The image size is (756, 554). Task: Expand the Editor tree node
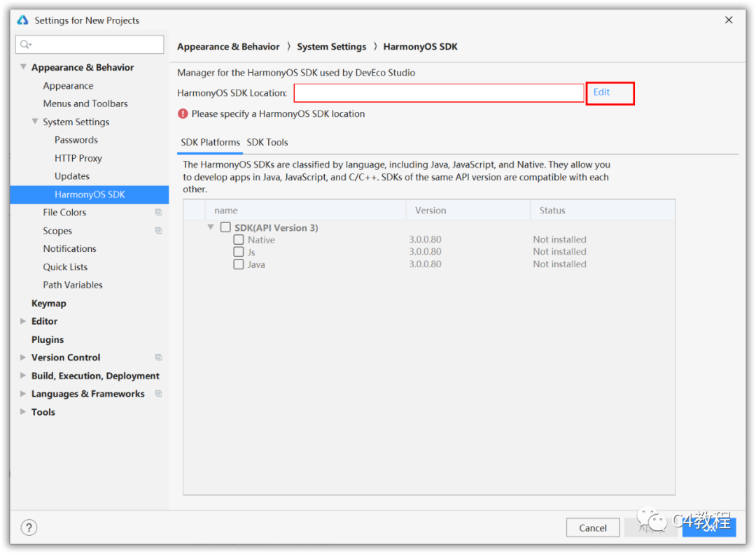click(x=22, y=321)
